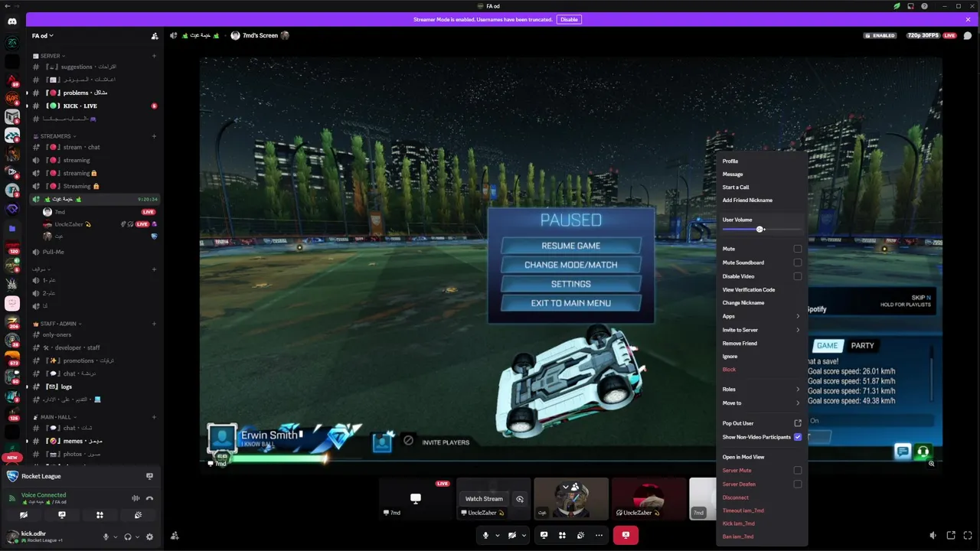
Task: Enter full screen mode for the call
Action: click(968, 536)
